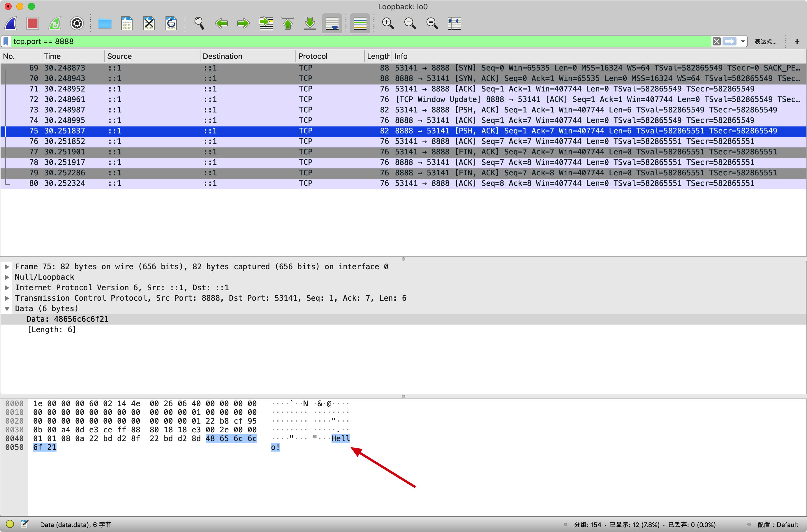Screen dimensions: 807x532
Task: Start capture with the shark fin icon
Action: (x=11, y=23)
